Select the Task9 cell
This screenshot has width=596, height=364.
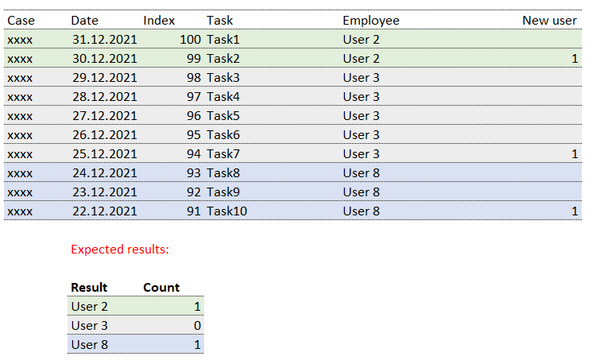click(223, 192)
